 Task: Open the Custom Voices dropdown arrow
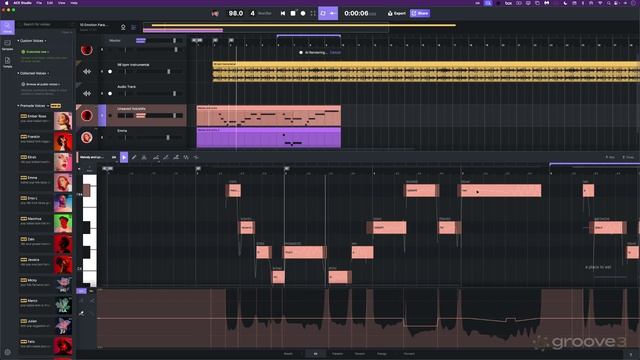point(45,41)
